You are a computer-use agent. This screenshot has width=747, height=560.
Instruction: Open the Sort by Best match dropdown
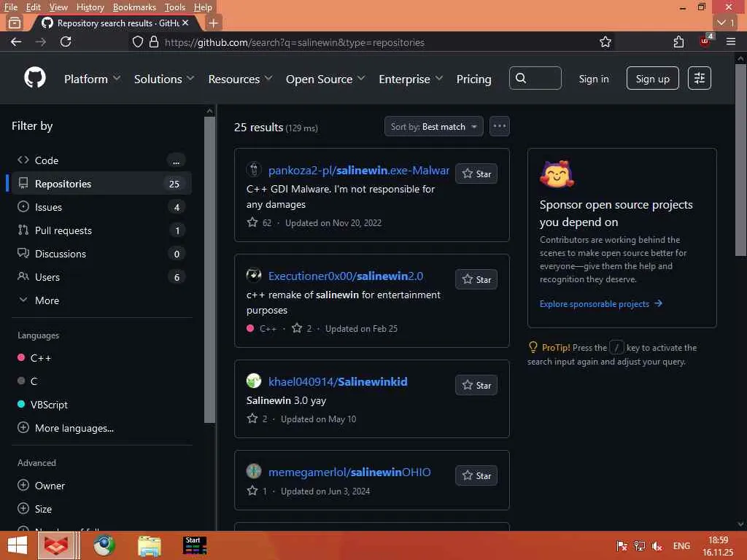(x=433, y=127)
